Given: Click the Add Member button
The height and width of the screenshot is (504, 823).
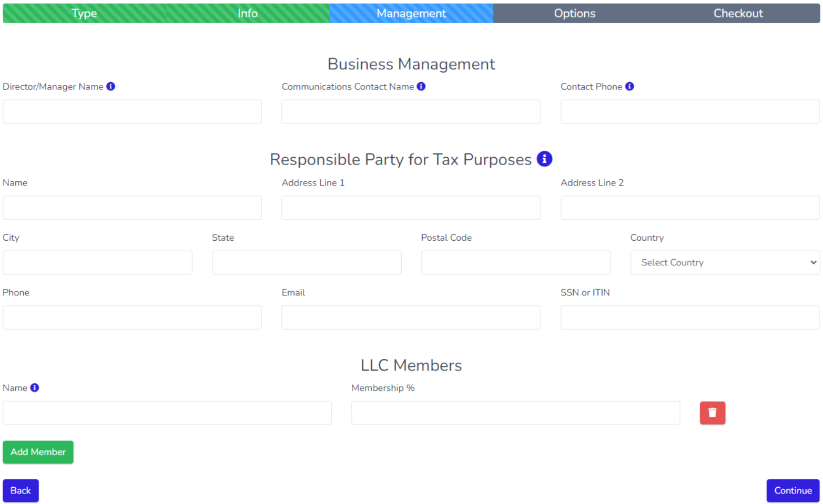Looking at the screenshot, I should (x=38, y=452).
